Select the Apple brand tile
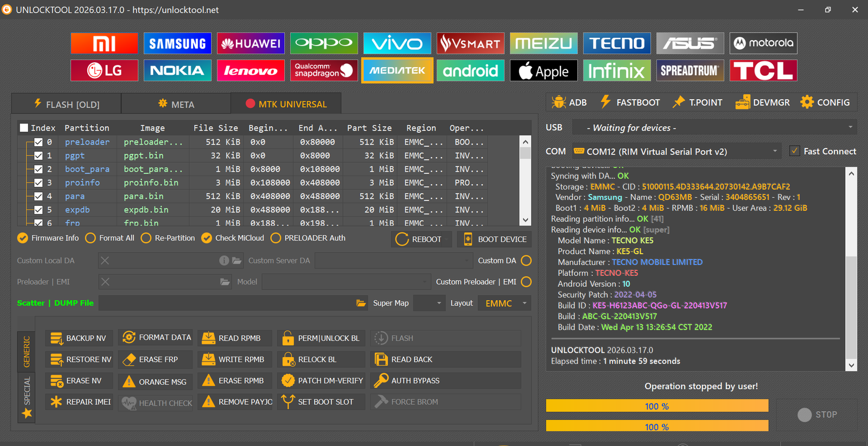The image size is (868, 446). [x=544, y=70]
